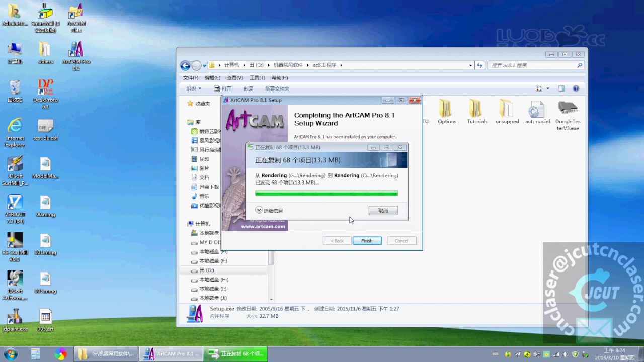
Task: Expand details in the copy dialog
Action: (269, 211)
